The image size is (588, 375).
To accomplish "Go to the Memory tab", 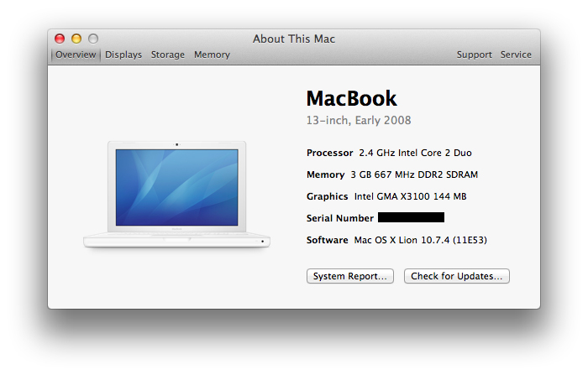I will (x=212, y=55).
